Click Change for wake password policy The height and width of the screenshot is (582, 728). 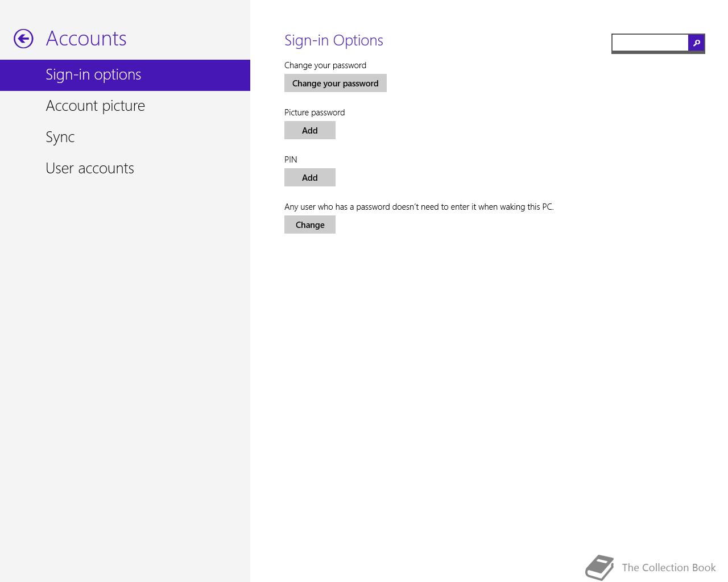pyautogui.click(x=310, y=225)
